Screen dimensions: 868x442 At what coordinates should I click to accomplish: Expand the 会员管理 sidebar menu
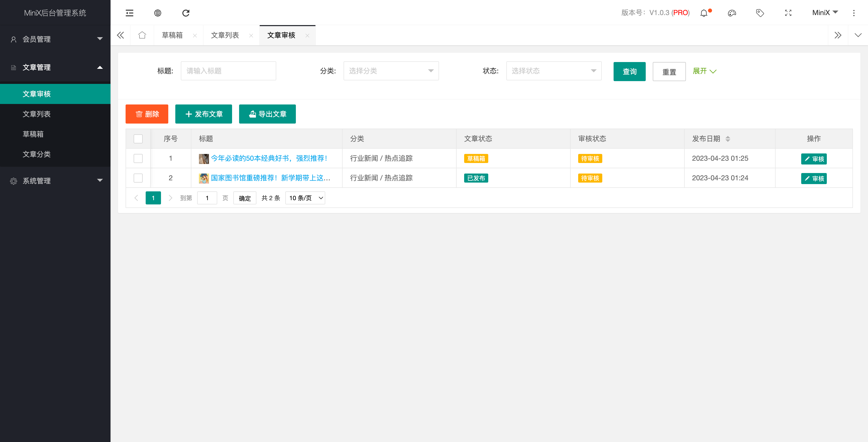pyautogui.click(x=56, y=39)
